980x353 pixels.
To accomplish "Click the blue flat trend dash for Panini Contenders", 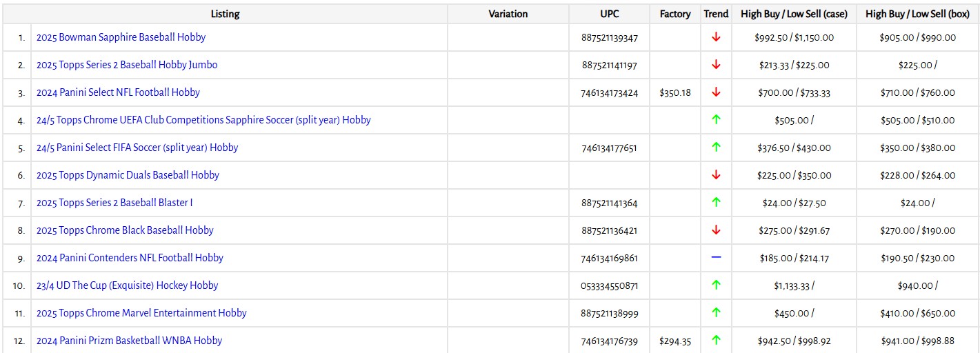I will [716, 258].
